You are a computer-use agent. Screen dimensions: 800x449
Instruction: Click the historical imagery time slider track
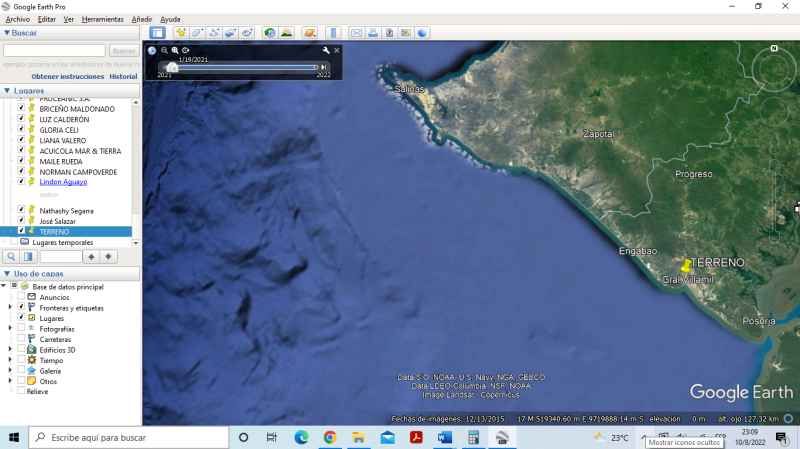pos(245,67)
